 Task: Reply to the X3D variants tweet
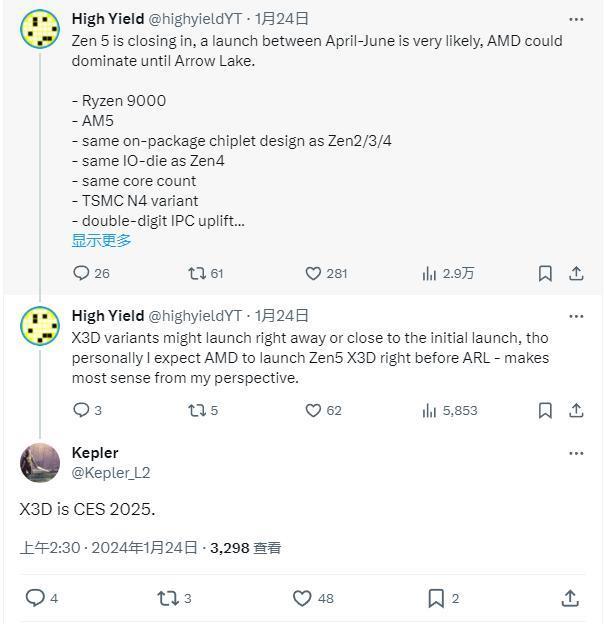pyautogui.click(x=82, y=410)
